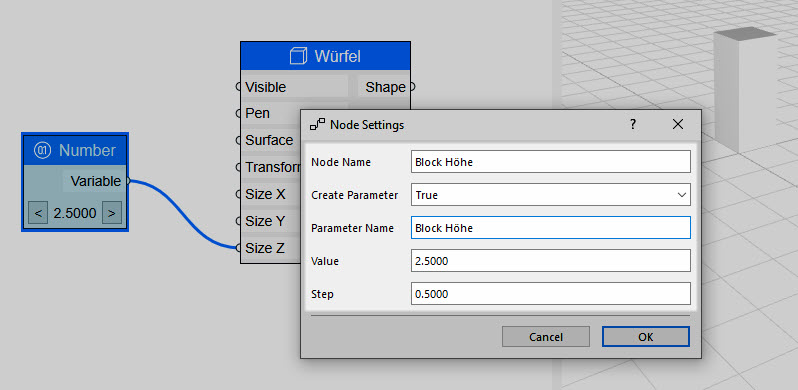Click the Parameter Name input field
This screenshot has width=798, height=390.
pyautogui.click(x=551, y=228)
